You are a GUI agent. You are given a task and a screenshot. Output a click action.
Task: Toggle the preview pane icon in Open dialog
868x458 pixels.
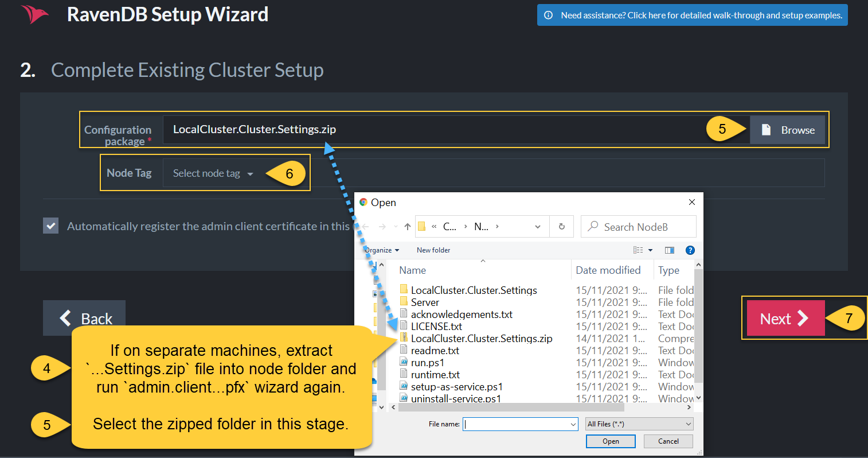click(x=670, y=250)
